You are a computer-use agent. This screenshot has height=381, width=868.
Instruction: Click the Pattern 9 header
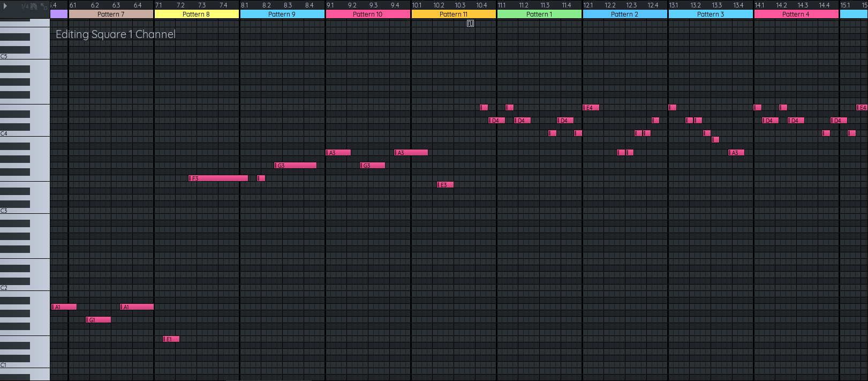(x=282, y=14)
